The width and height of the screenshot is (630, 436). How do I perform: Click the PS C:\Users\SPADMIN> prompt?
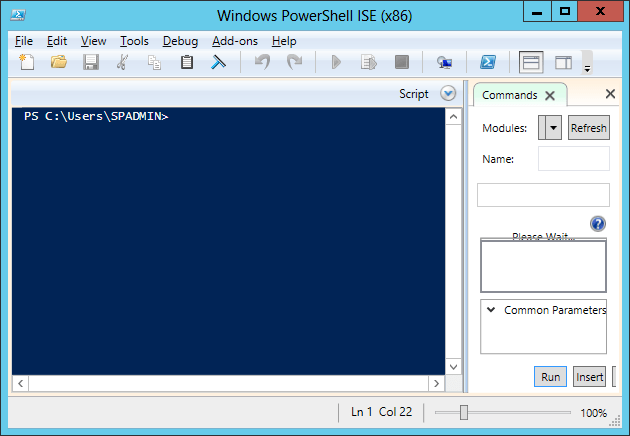point(96,116)
